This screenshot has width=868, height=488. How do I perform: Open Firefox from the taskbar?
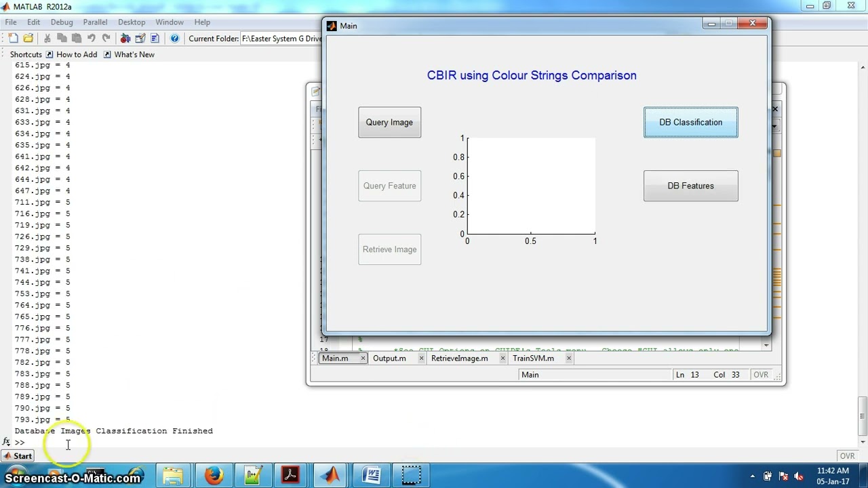(213, 476)
